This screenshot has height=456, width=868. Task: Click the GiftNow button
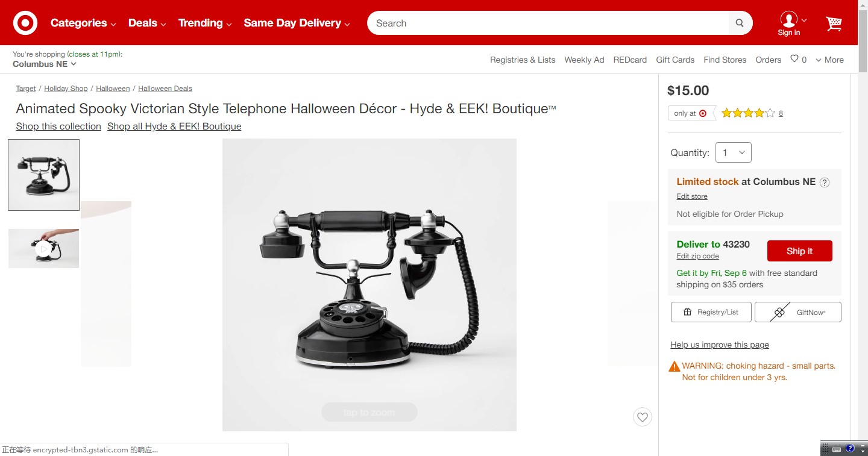798,312
